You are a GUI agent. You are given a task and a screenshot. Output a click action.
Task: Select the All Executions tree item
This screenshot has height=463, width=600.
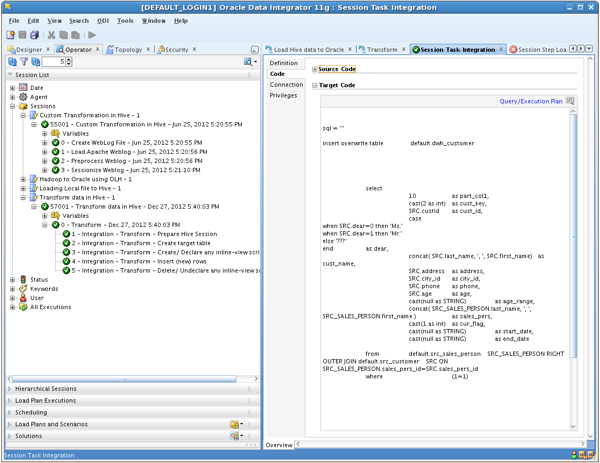51,307
